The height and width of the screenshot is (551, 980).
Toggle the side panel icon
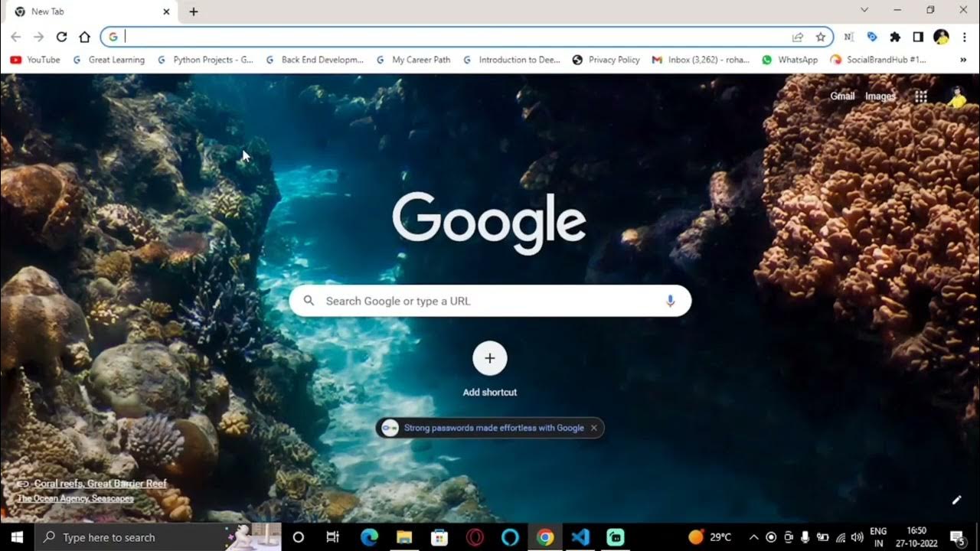pos(918,37)
